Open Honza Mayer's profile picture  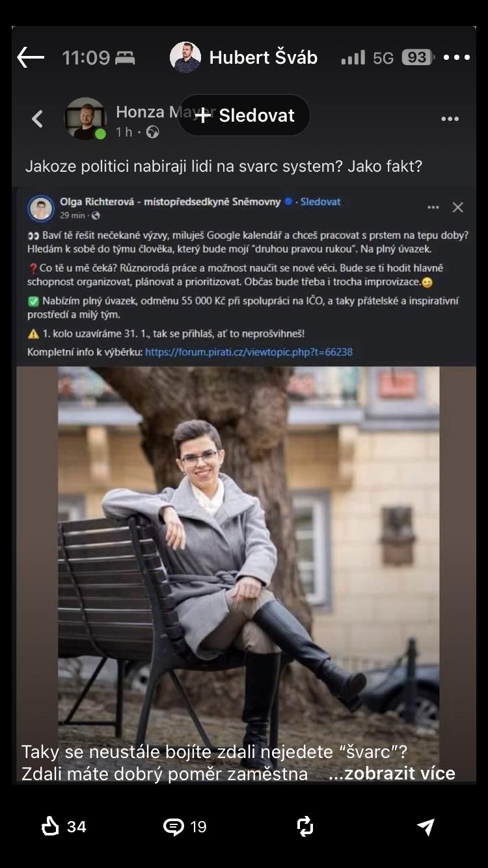click(85, 118)
